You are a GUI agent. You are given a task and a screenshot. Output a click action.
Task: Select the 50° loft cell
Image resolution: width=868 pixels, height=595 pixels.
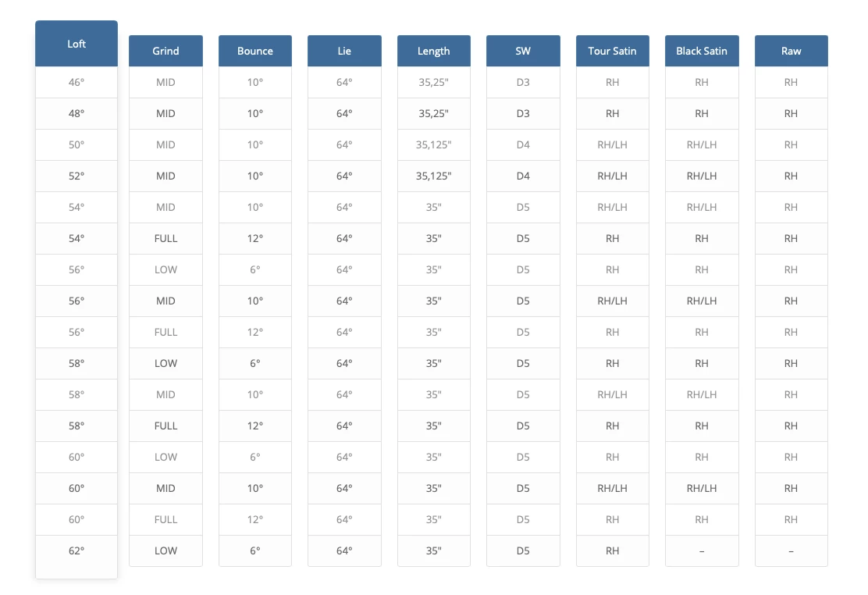76,144
